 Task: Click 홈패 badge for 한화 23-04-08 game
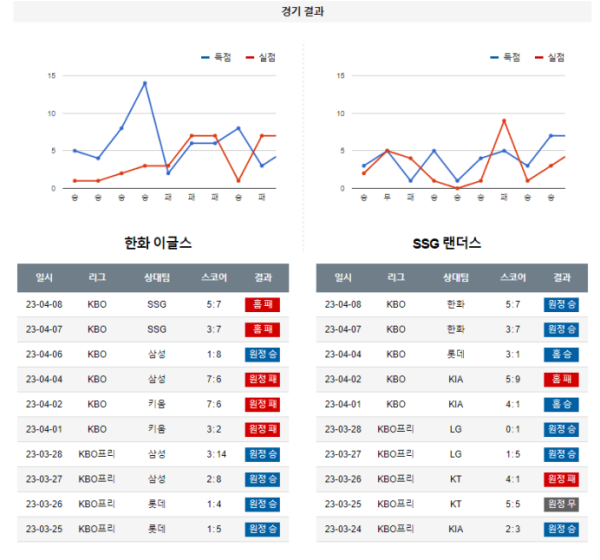pos(262,305)
